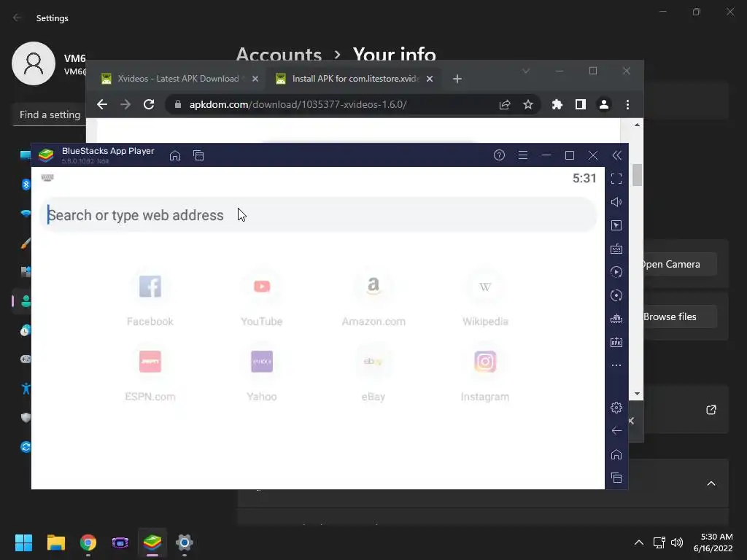
Task: Click the keyboard indicator icon in Android status bar
Action: pyautogui.click(x=47, y=178)
